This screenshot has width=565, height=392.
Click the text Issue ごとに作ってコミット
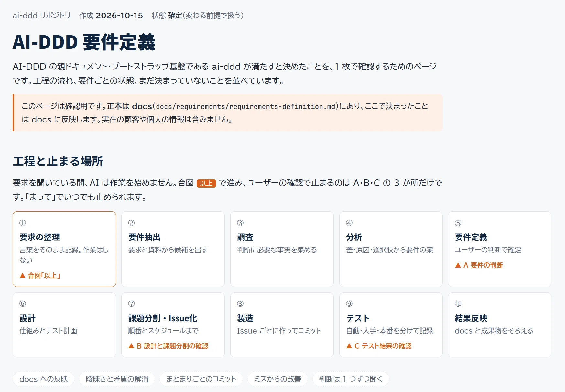click(x=279, y=331)
